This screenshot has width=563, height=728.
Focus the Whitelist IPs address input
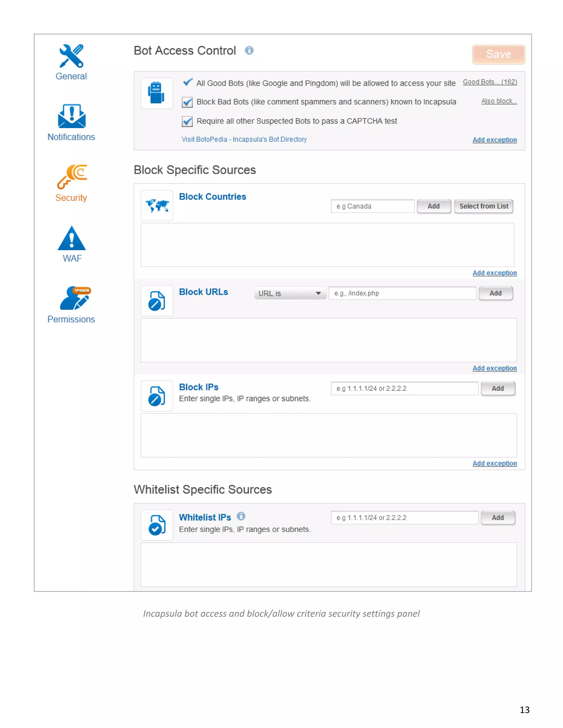click(x=405, y=518)
